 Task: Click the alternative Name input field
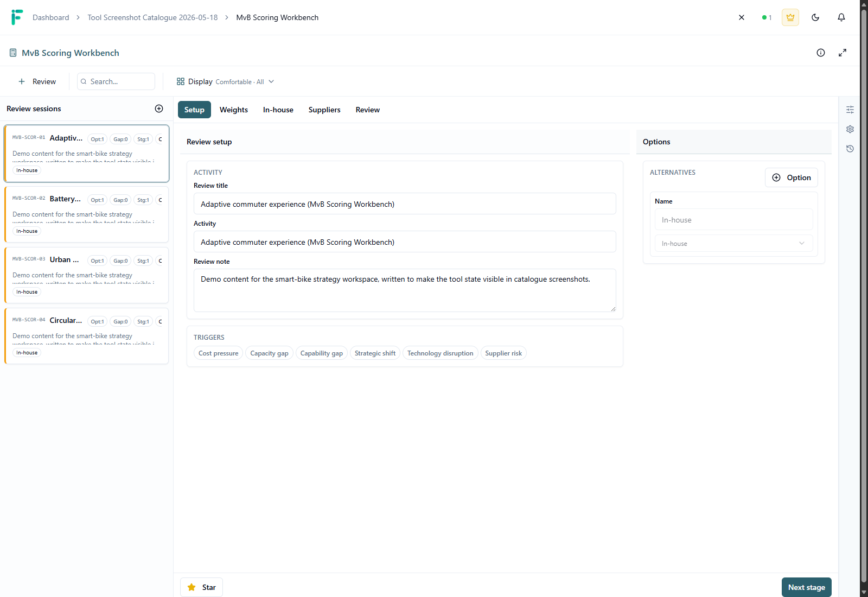(x=733, y=220)
